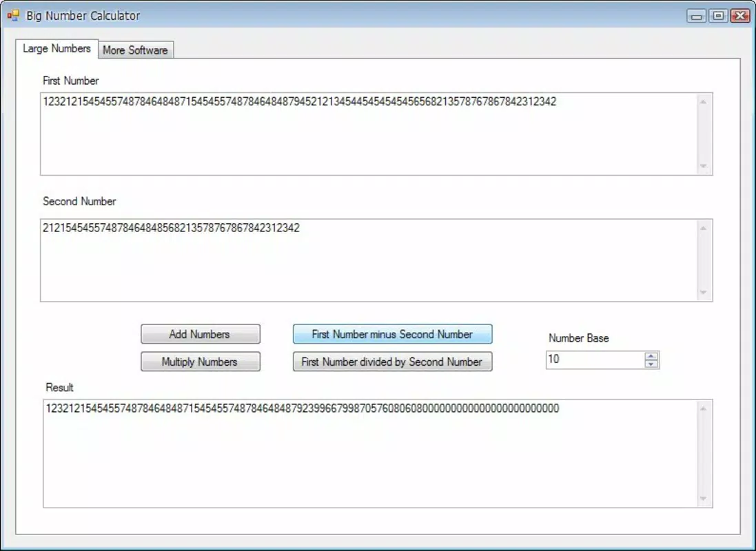Click inside the First Number text box
Image resolution: width=756 pixels, height=551 pixels.
(369, 134)
